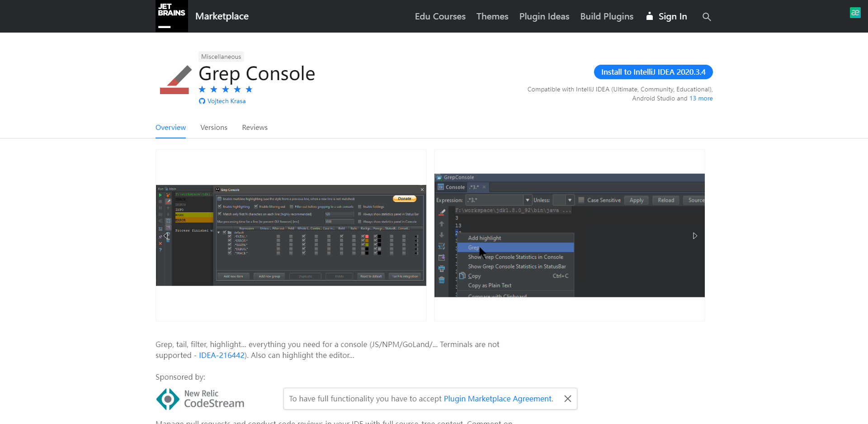Switch to the Versions tab
Image resolution: width=868 pixels, height=424 pixels.
(x=214, y=128)
